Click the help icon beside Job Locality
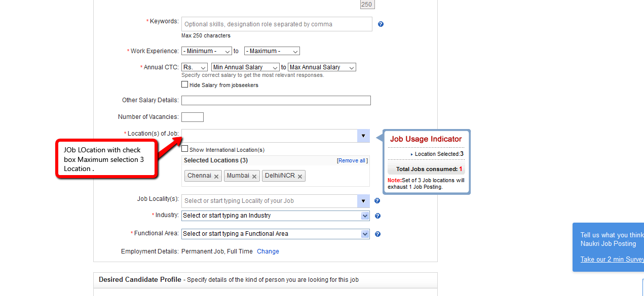644x296 pixels. pyautogui.click(x=377, y=201)
